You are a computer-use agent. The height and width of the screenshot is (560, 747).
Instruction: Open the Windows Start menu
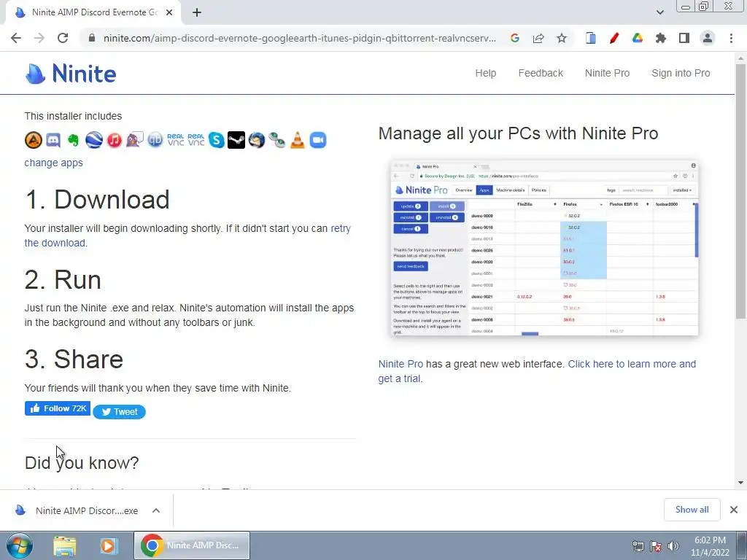pyautogui.click(x=19, y=545)
